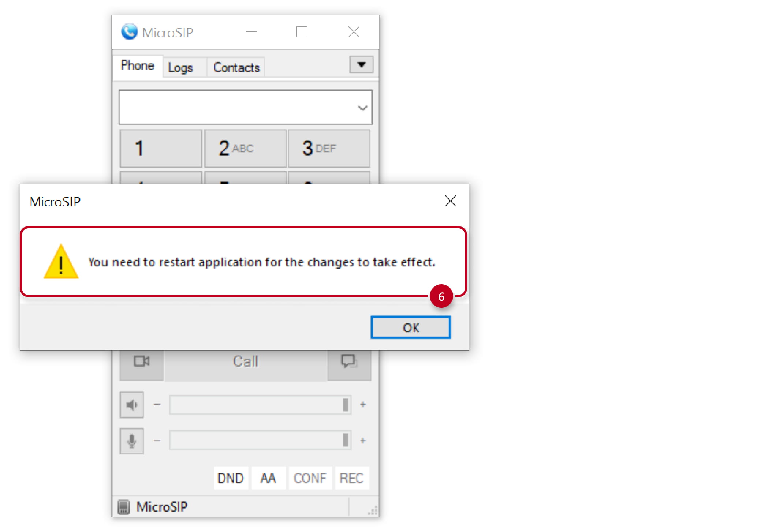This screenshot has height=532, width=776.
Task: Adjust the speaker volume slider
Action: 260,405
